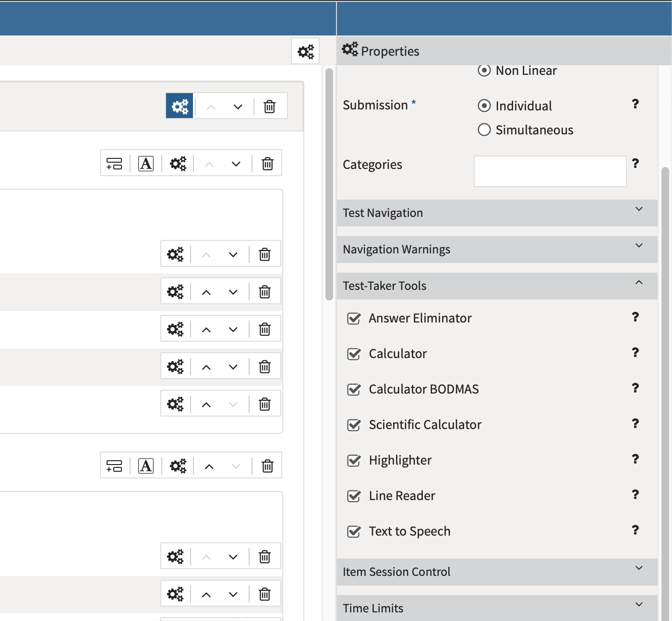
Task: Open the help question mark beside Submission
Action: pos(636,104)
